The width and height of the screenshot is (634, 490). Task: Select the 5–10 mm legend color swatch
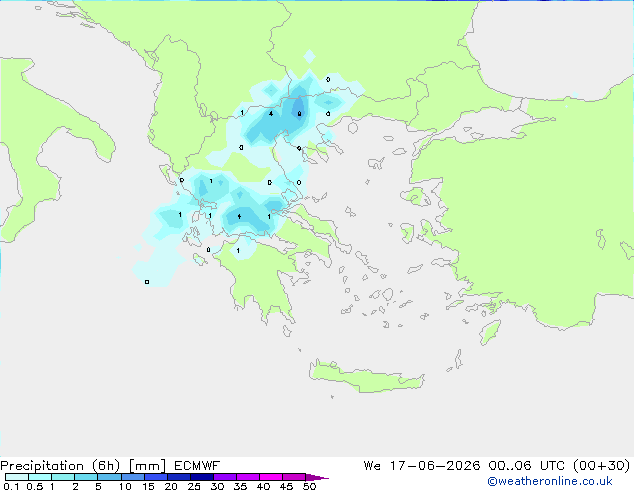[x=109, y=477]
